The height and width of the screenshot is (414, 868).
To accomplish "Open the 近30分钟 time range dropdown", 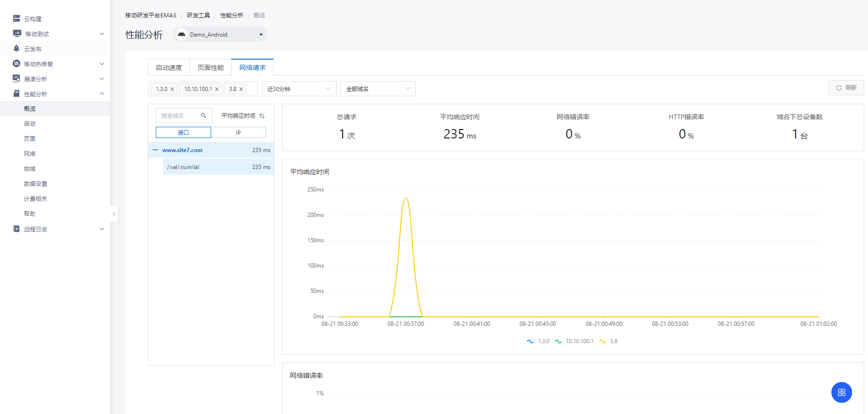I will pyautogui.click(x=299, y=89).
